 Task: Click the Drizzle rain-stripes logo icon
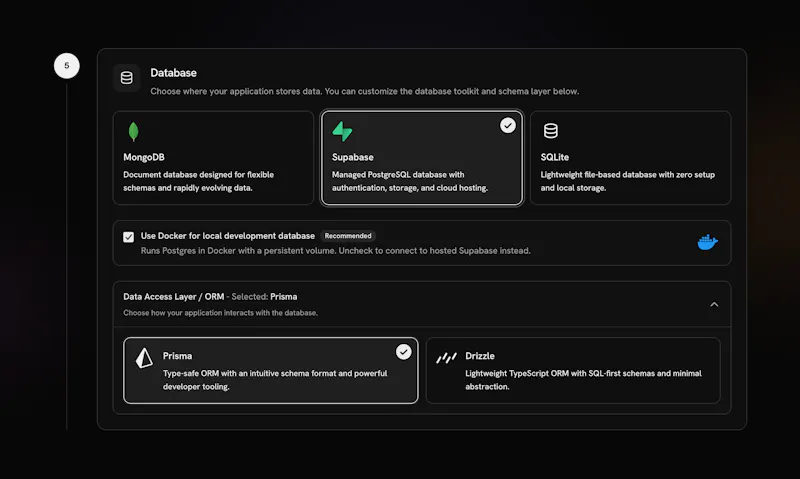click(446, 358)
